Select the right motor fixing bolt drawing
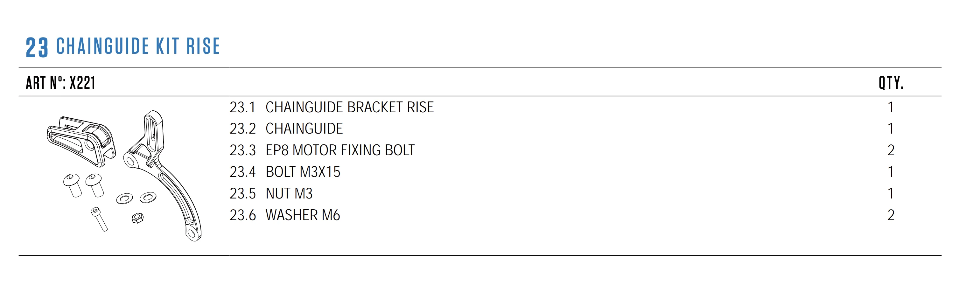Image resolution: width=980 pixels, height=299 pixels. pyautogui.click(x=95, y=185)
